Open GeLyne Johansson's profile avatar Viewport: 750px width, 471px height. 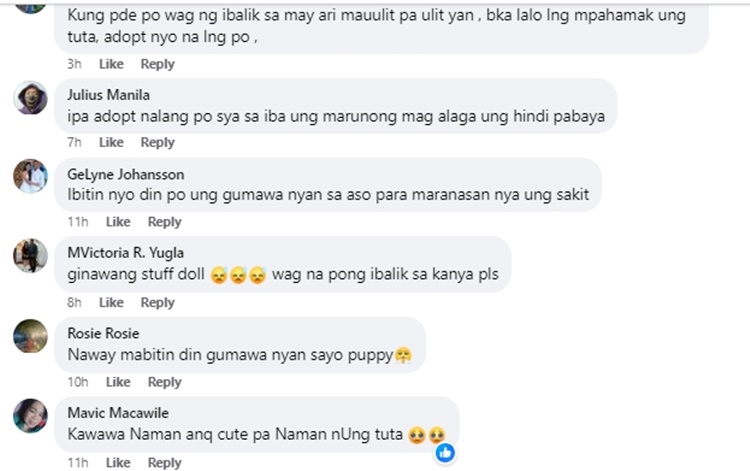30,176
